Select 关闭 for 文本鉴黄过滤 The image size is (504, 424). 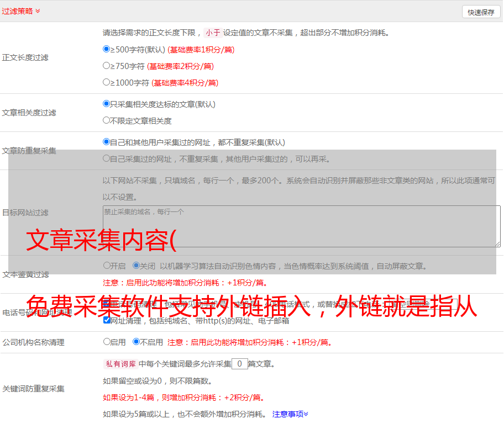click(136, 266)
